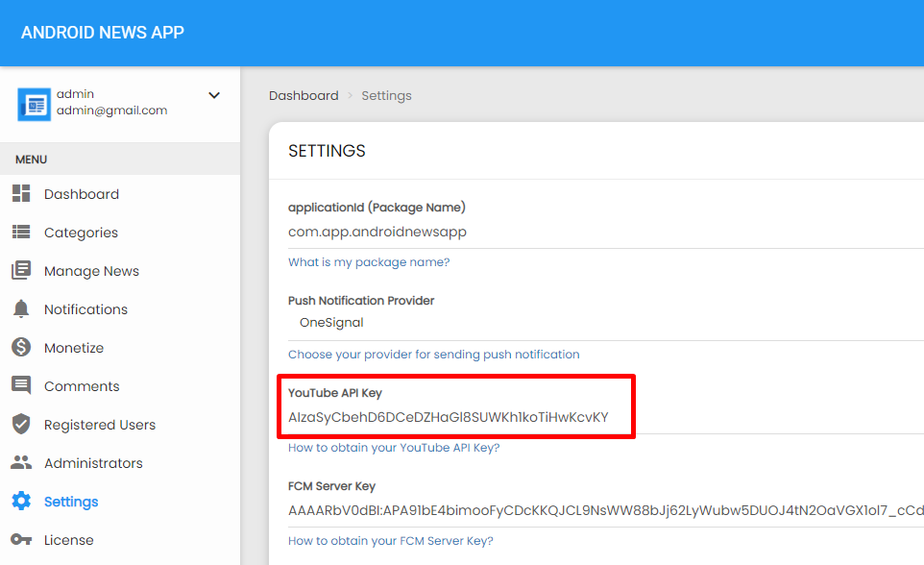Go to Dashboard via the breadcrumb

click(304, 95)
